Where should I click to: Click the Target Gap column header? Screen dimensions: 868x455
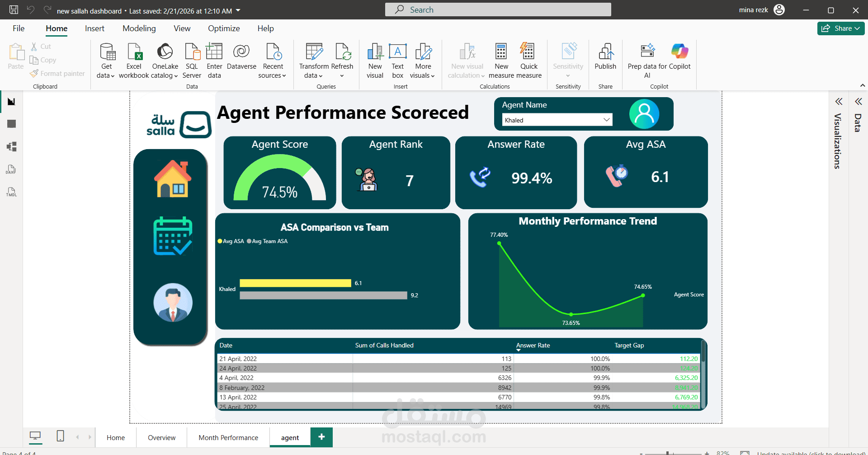[629, 345]
